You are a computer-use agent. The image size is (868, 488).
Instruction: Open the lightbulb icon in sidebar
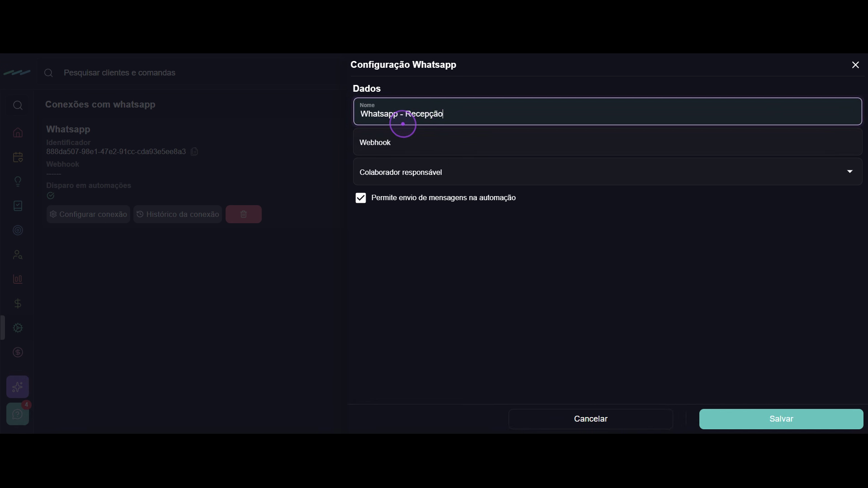(18, 182)
